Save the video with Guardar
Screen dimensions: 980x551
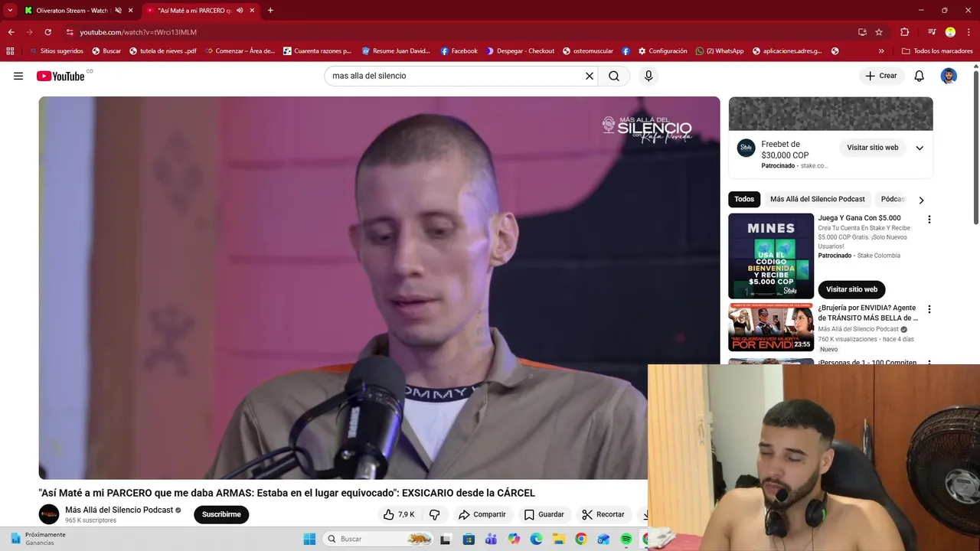[544, 514]
